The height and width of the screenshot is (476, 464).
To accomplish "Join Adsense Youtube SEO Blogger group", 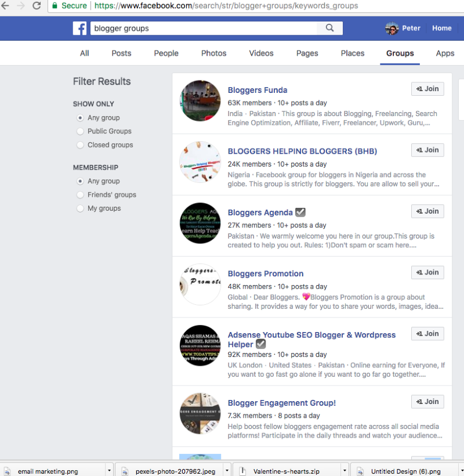I will pyautogui.click(x=427, y=334).
